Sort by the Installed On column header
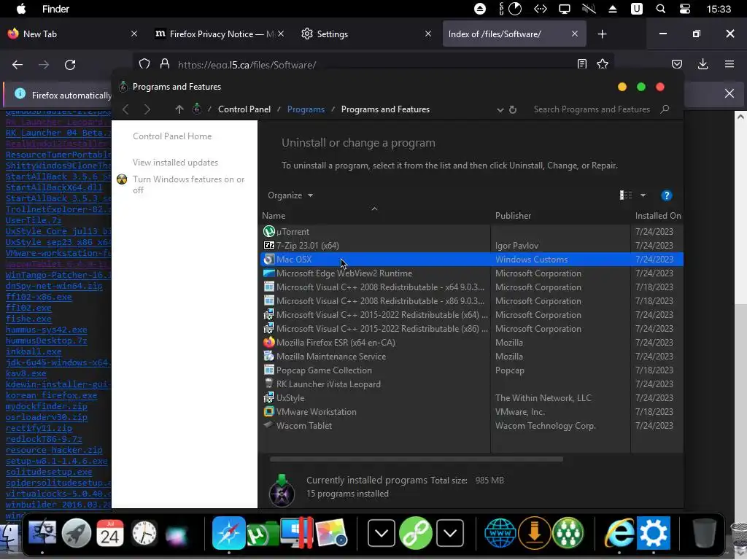The image size is (747, 560). pos(658,215)
